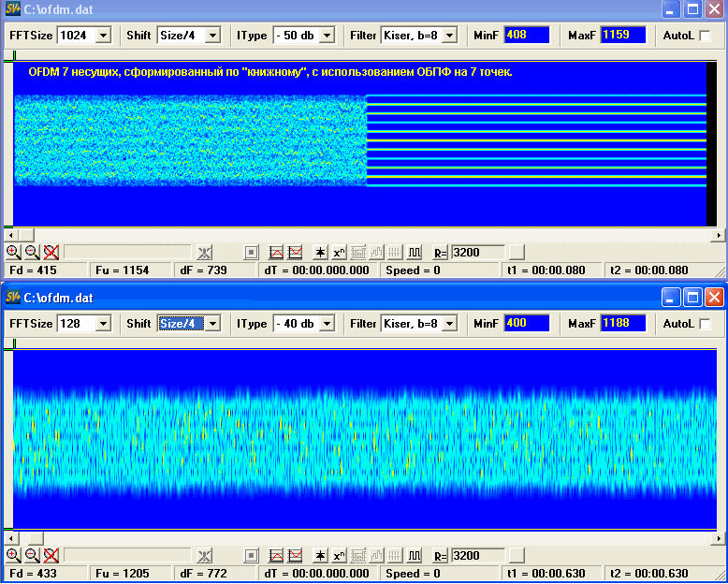Click status entry dF = 772
The height and width of the screenshot is (584, 728).
[214, 574]
